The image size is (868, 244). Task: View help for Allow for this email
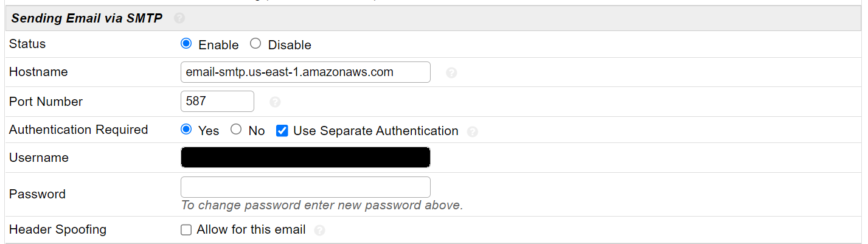(320, 231)
